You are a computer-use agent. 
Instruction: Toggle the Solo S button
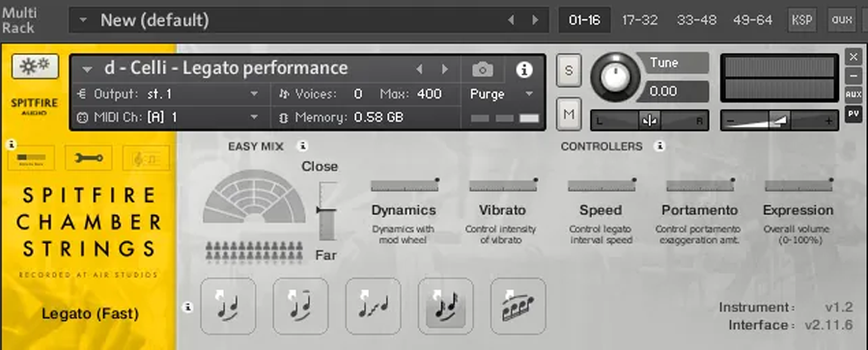click(569, 70)
